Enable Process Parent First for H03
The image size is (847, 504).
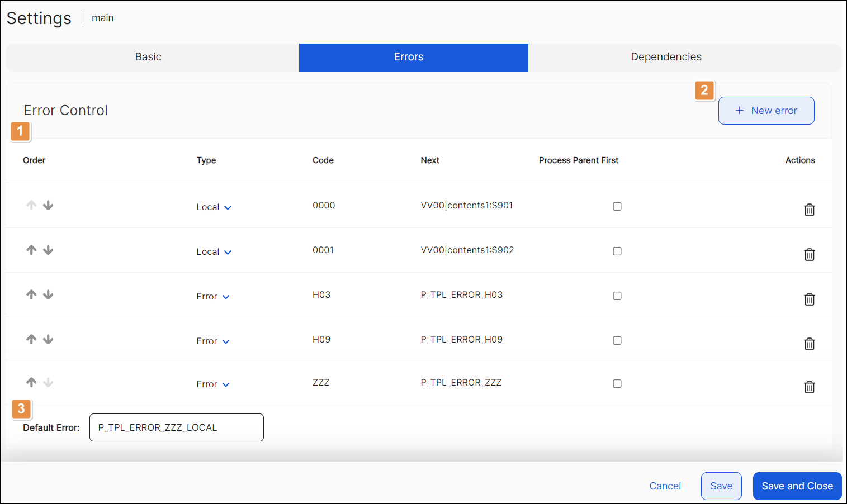(617, 296)
